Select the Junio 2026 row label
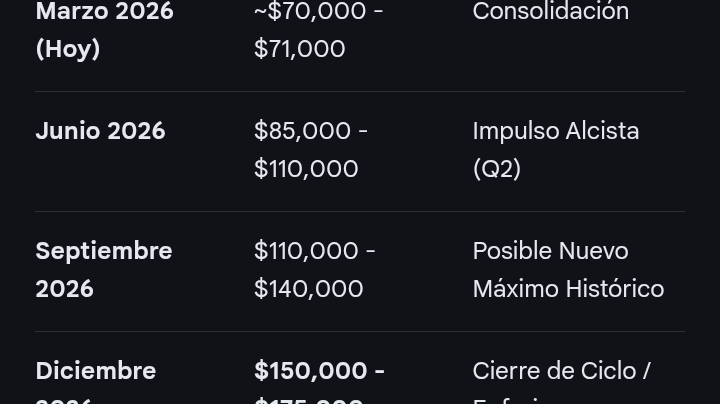 point(100,131)
